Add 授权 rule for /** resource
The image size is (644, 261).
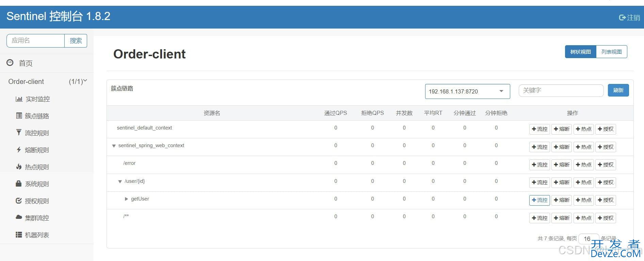(x=606, y=218)
